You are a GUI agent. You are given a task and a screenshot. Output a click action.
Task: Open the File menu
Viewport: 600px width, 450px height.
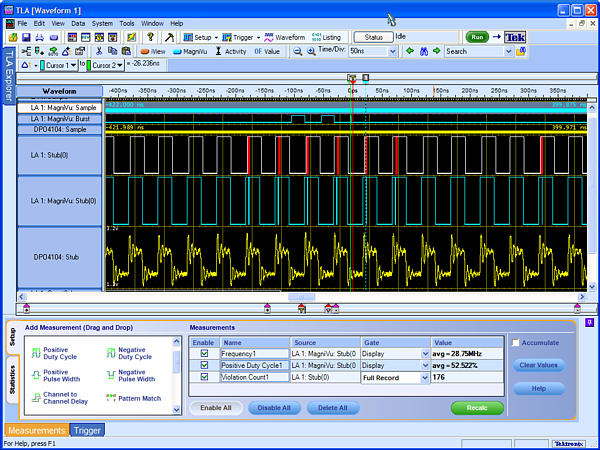click(22, 23)
